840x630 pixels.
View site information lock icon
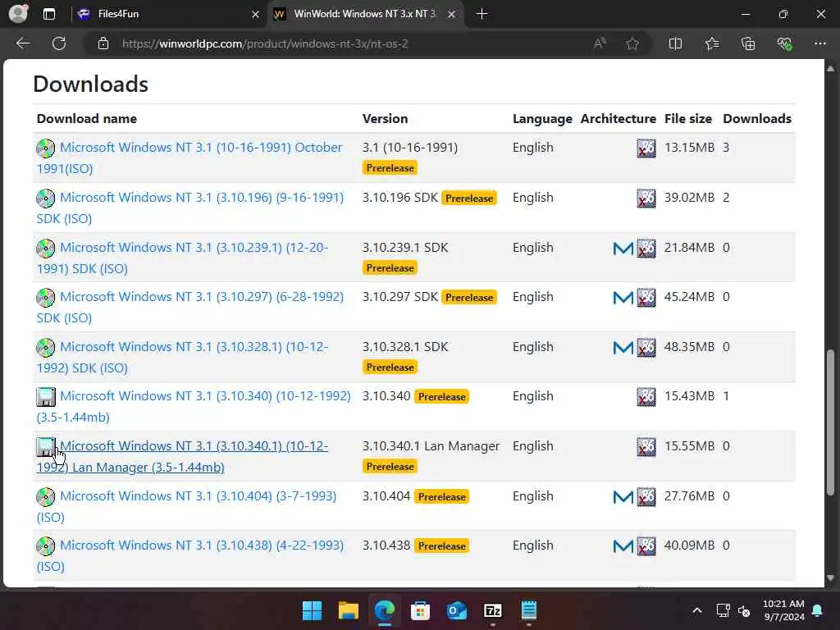point(103,43)
